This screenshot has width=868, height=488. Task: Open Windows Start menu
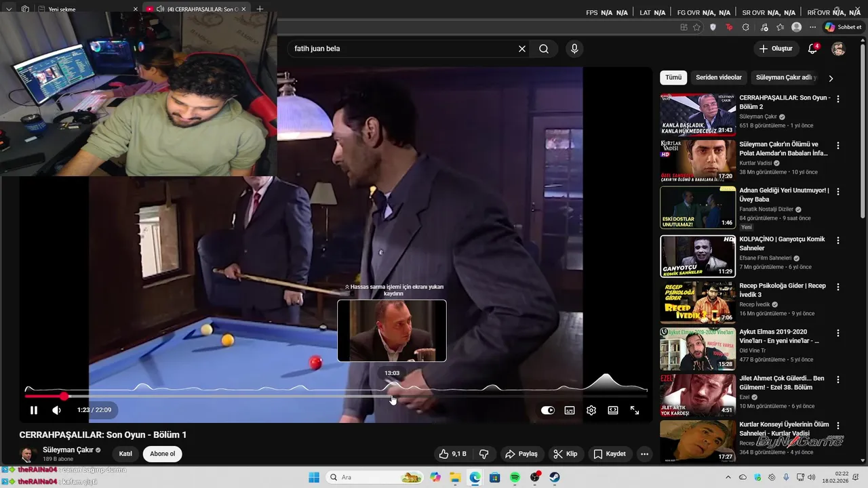[x=314, y=477]
